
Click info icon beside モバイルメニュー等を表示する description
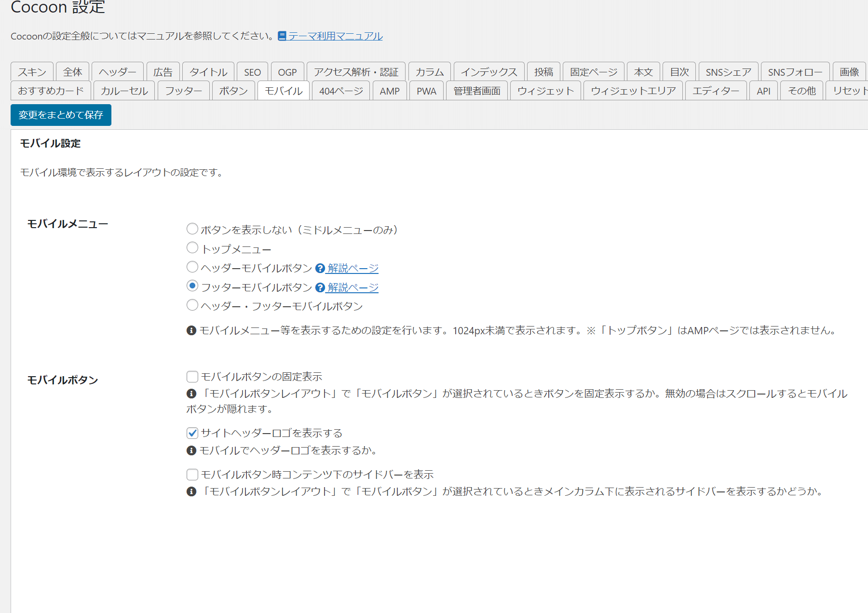tap(191, 330)
